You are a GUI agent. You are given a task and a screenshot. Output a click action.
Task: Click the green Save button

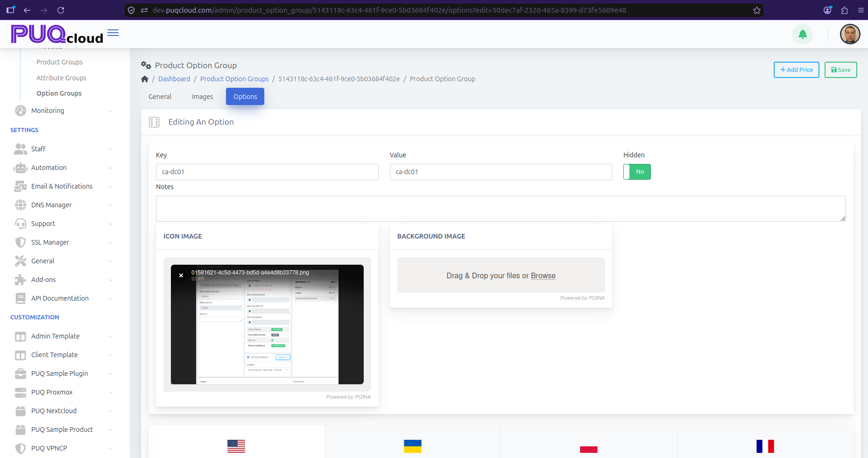point(840,70)
